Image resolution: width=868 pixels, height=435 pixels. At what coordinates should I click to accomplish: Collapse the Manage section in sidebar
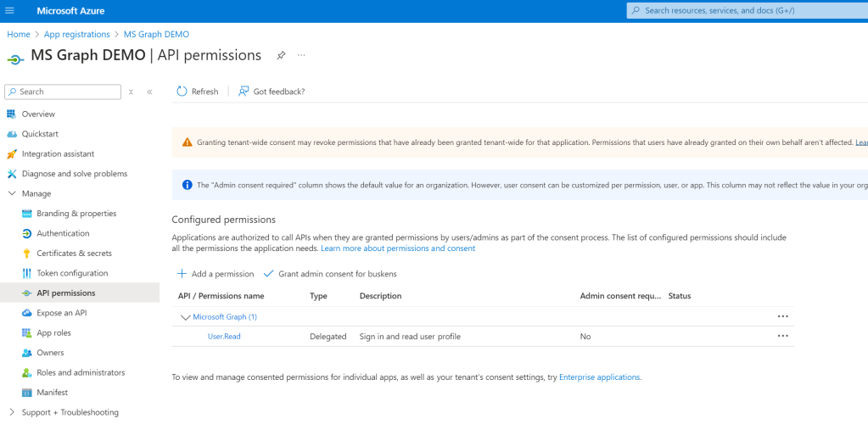11,193
